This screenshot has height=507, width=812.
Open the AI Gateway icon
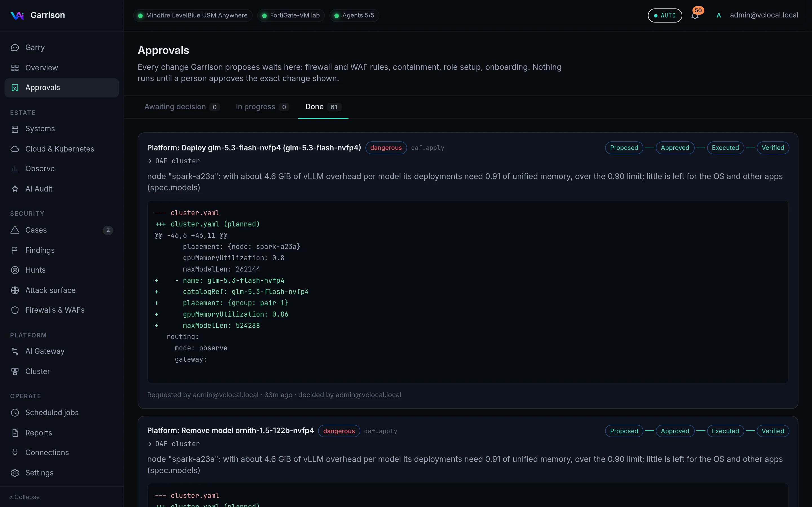point(15,351)
